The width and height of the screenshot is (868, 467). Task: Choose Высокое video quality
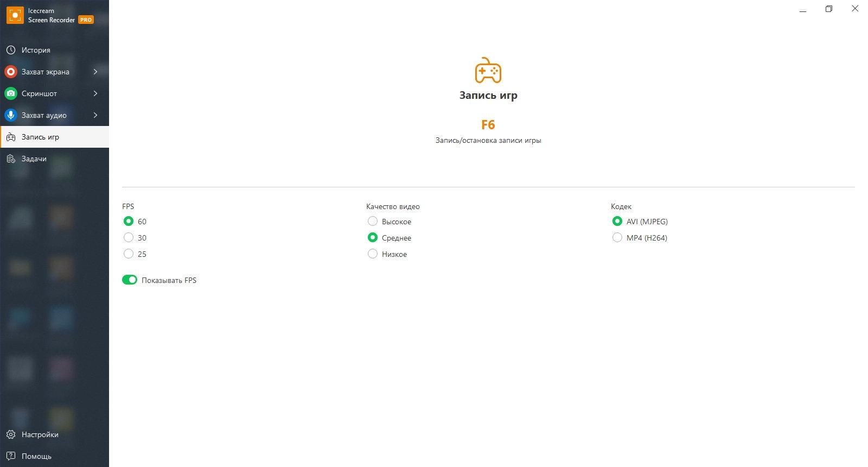pos(373,221)
